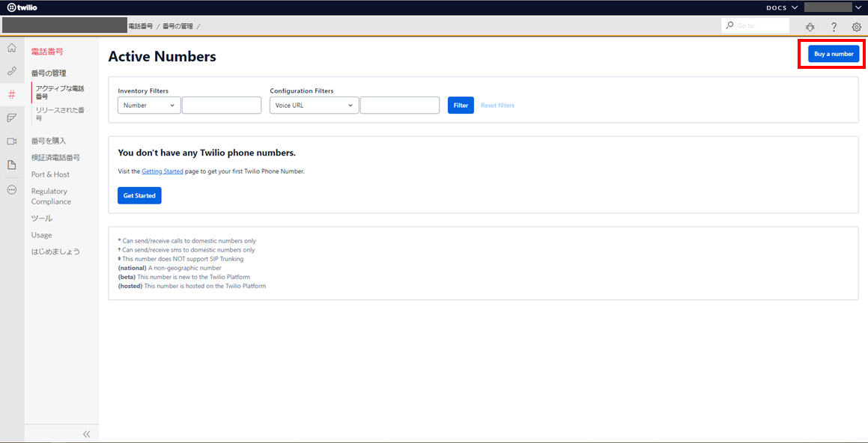868x443 pixels.
Task: Click the "(national)" footnote line
Action: tap(170, 268)
